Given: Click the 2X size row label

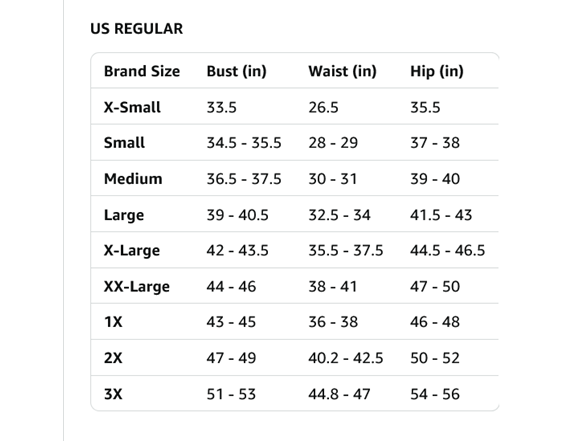Looking at the screenshot, I should point(113,358).
